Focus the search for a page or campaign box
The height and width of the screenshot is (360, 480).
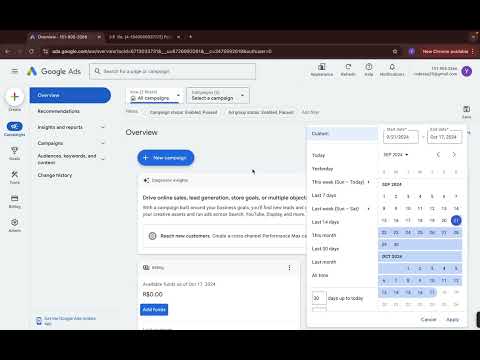click(x=173, y=71)
